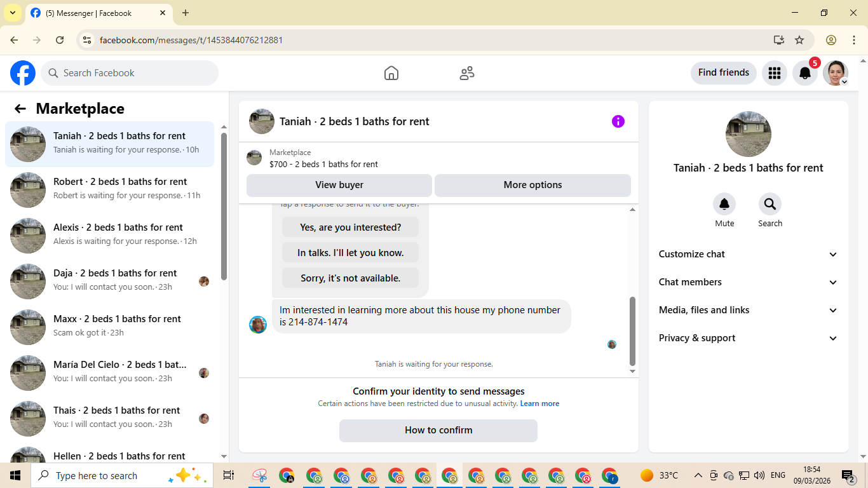This screenshot has height=488, width=868.
Task: Open the Chrome three-dot menu
Action: pyautogui.click(x=853, y=40)
